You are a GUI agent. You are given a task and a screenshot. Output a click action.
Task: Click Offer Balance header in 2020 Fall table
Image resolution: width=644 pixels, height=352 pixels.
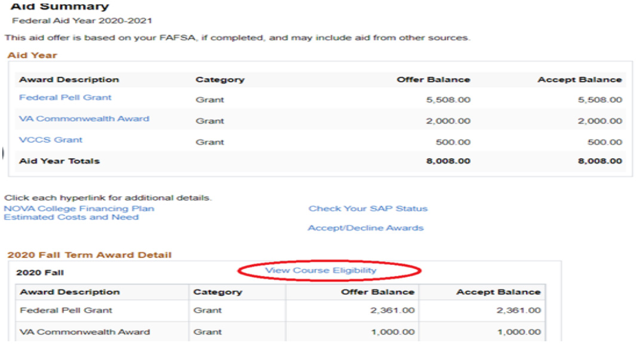pyautogui.click(x=378, y=292)
